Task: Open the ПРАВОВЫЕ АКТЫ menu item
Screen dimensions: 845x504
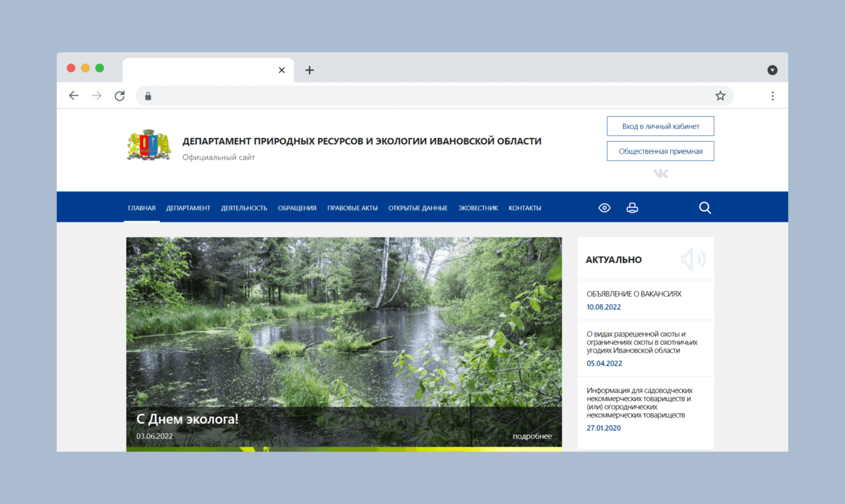Action: coord(353,208)
